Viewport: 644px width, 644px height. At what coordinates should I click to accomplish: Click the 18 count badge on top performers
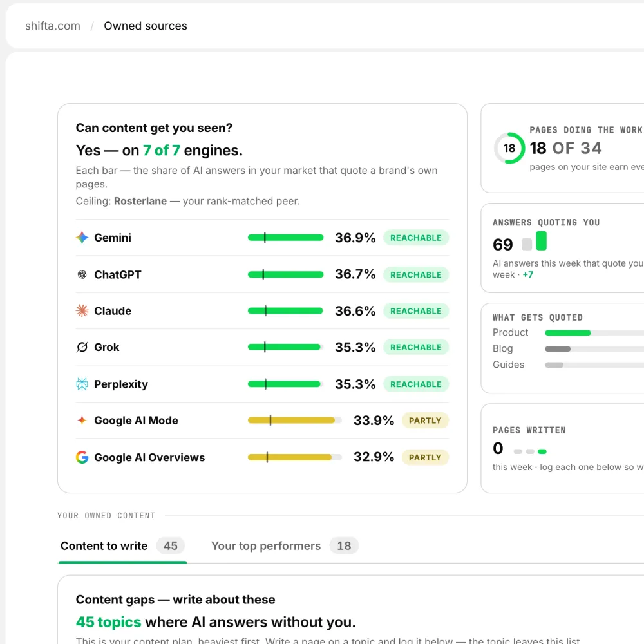click(344, 546)
